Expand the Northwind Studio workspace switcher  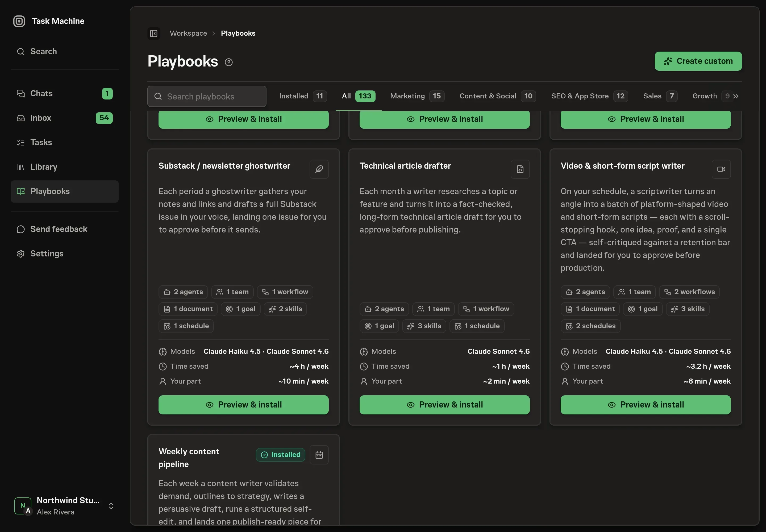[111, 506]
